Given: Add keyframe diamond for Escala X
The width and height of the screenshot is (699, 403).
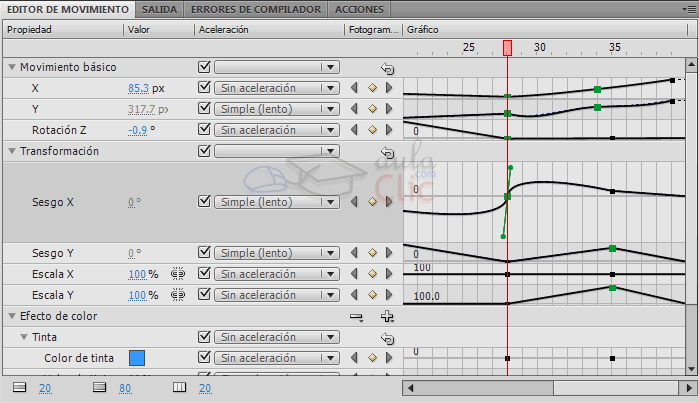Looking at the screenshot, I should tap(373, 274).
